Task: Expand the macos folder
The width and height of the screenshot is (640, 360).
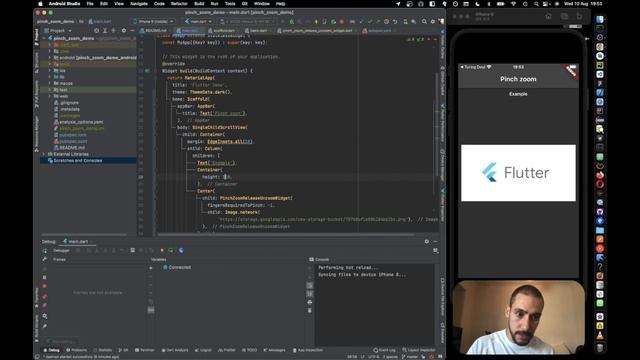Action: [50, 83]
